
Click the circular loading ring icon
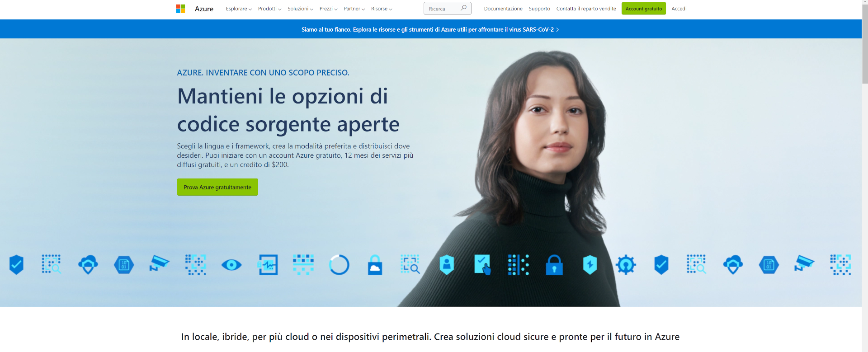[339, 265]
